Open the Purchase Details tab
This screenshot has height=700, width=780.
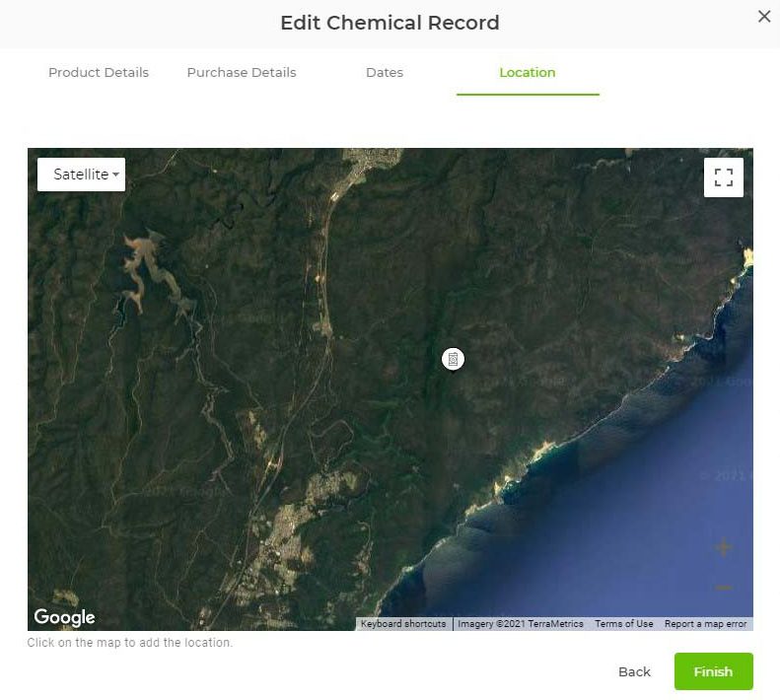pyautogui.click(x=242, y=73)
